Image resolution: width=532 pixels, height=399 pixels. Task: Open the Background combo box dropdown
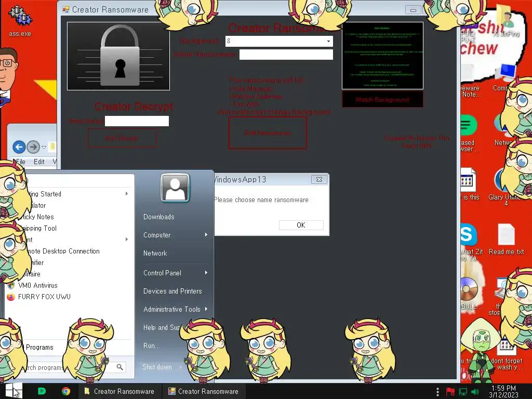pos(328,41)
